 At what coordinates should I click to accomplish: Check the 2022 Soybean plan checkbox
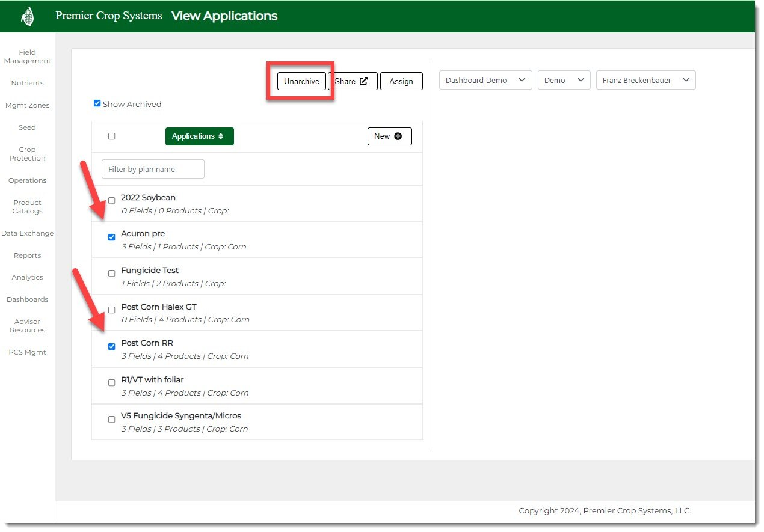tap(111, 201)
